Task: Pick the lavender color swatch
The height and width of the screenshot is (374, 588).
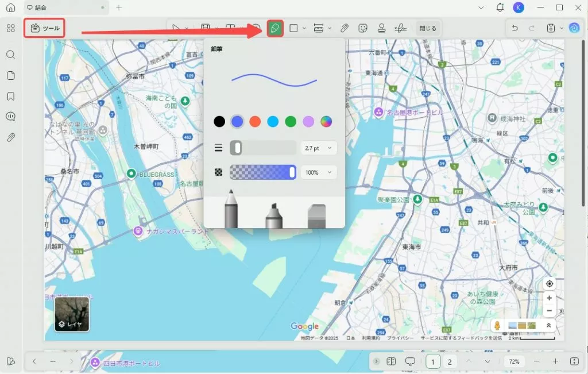Action: click(x=308, y=122)
